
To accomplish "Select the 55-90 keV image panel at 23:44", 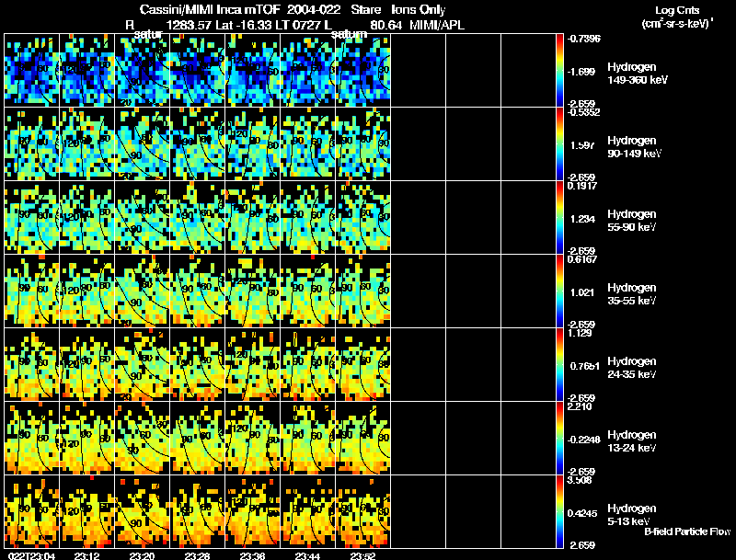I will [x=307, y=218].
